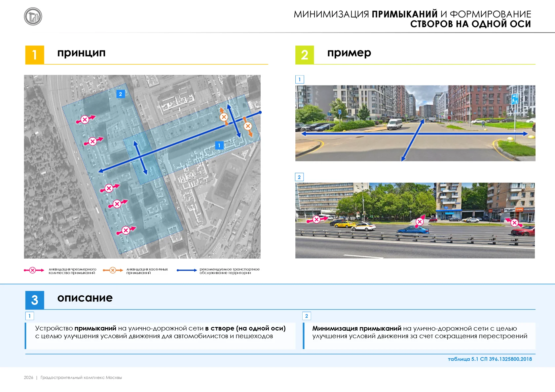Click the blue double-arrow legend icon
Viewport: 555px width, 392px height.
(187, 270)
